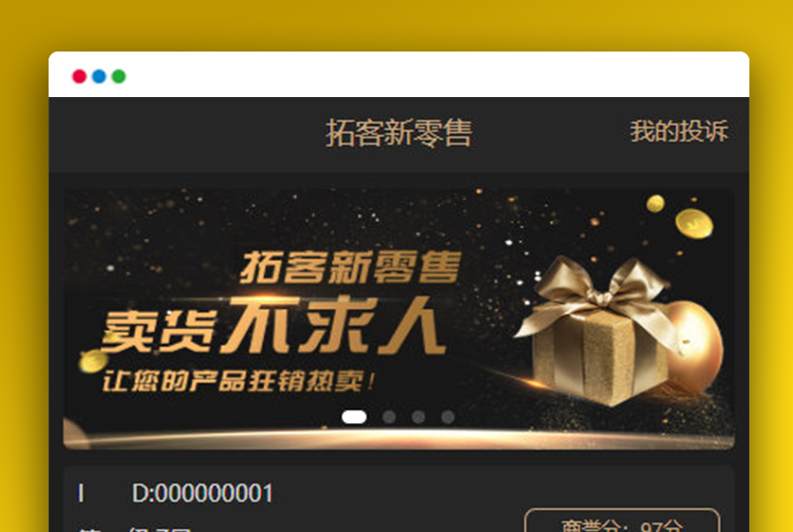Click the red dot in the window title bar
Image resolution: width=793 pixels, height=532 pixels.
coord(79,76)
